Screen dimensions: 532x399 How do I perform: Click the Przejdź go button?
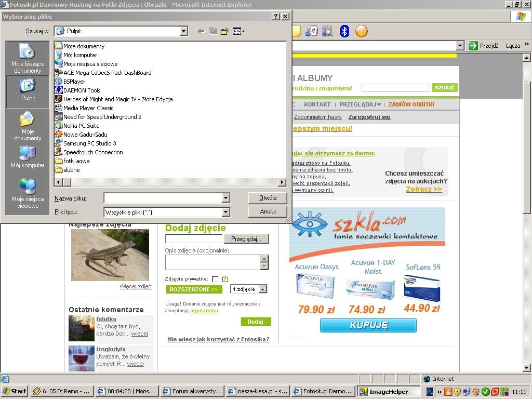pyautogui.click(x=484, y=46)
